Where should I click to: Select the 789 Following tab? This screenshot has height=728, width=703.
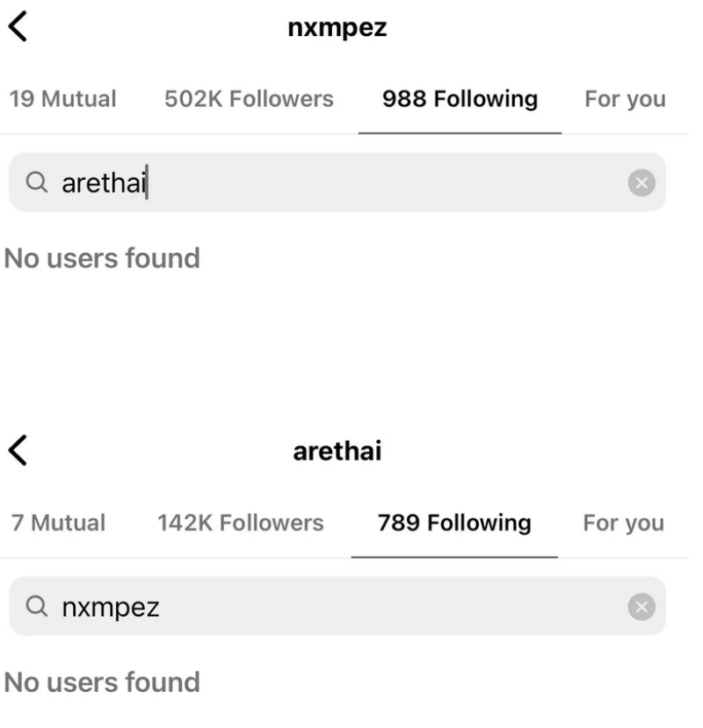454,523
